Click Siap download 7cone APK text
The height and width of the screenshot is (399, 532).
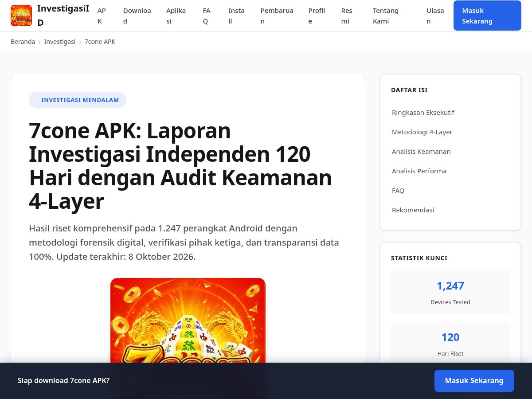click(63, 380)
